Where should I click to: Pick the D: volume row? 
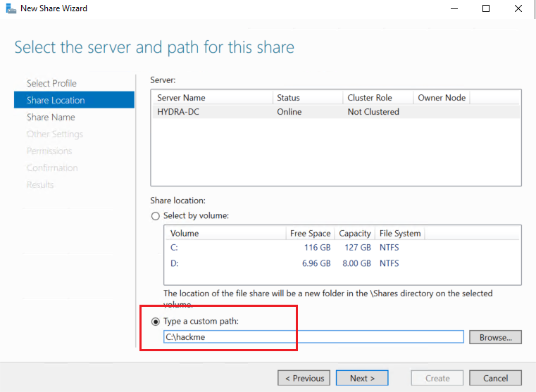(x=342, y=263)
